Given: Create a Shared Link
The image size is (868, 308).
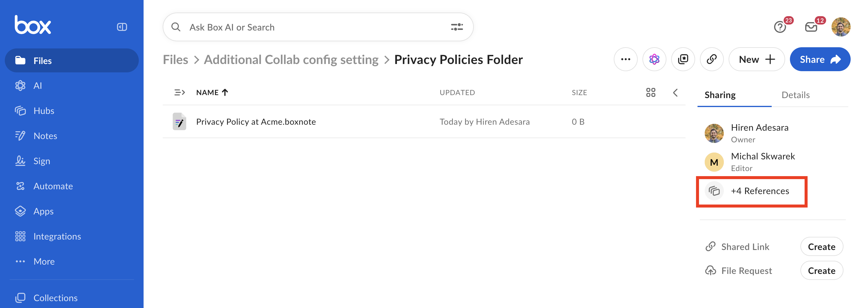Looking at the screenshot, I should [x=822, y=247].
